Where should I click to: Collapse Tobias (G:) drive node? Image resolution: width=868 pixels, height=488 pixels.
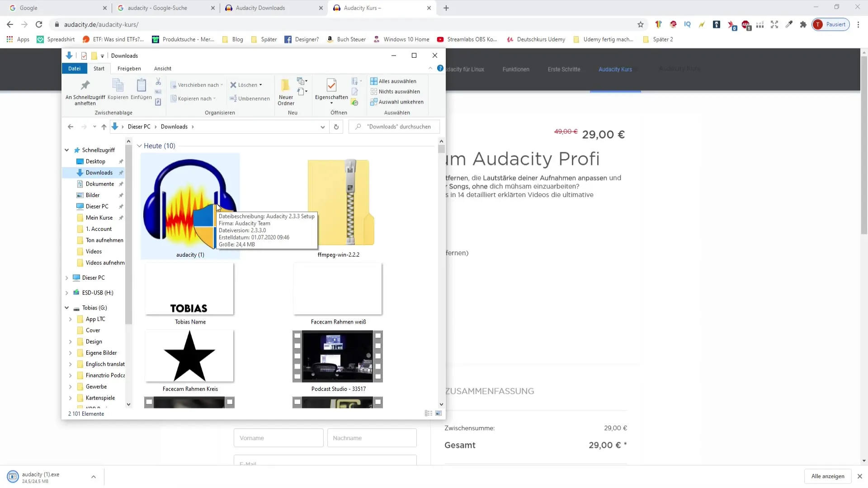point(67,308)
